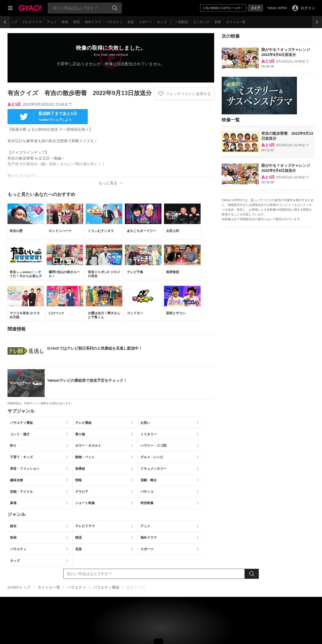Open the Yahoo!テレビ番組表 related info link

pyautogui.click(x=111, y=383)
